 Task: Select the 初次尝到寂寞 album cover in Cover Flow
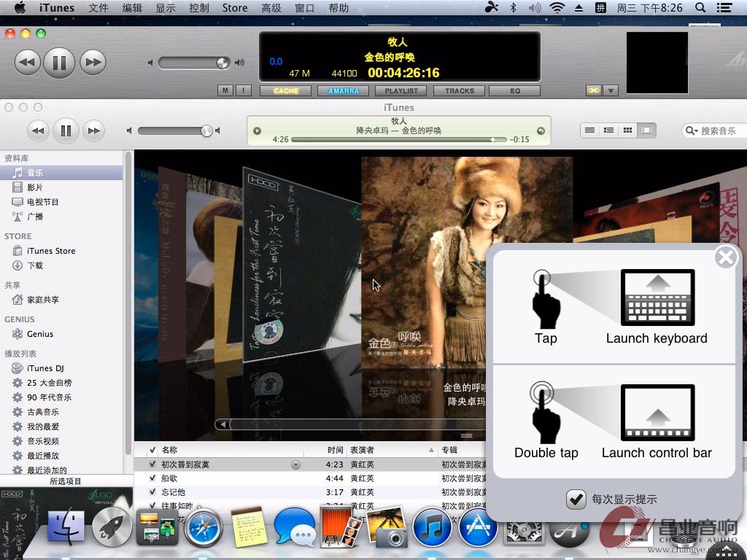point(301,264)
